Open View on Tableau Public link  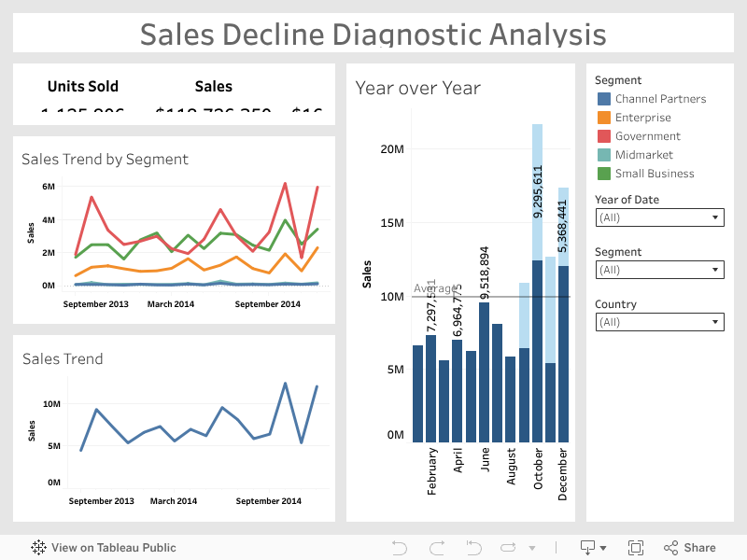[x=113, y=548]
